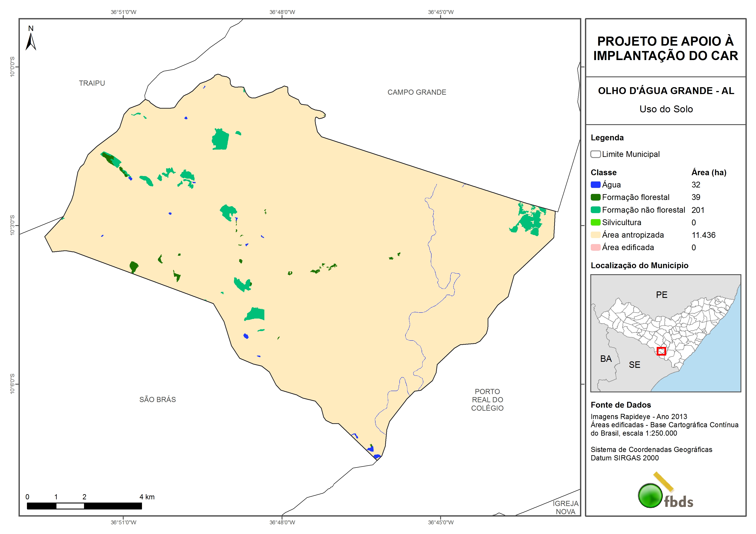Click the north arrow symbol

(31, 42)
